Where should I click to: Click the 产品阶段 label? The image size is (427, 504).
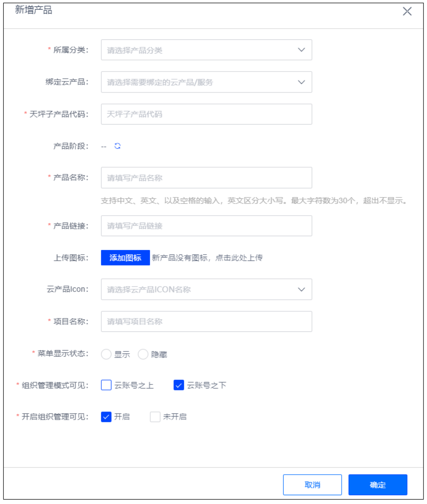(71, 146)
